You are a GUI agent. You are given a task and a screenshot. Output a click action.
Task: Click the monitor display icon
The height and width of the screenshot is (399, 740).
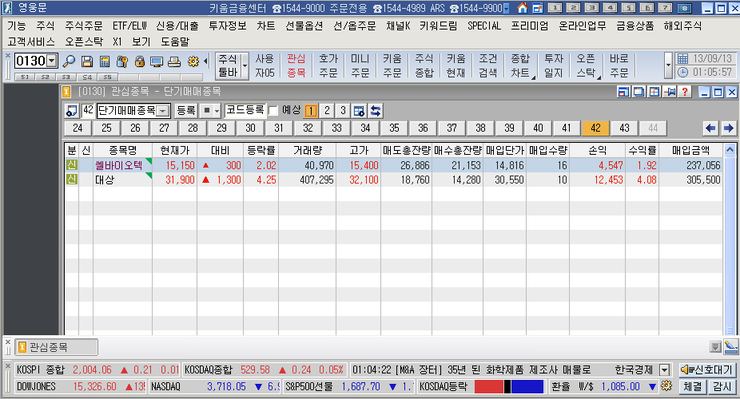pos(156,61)
